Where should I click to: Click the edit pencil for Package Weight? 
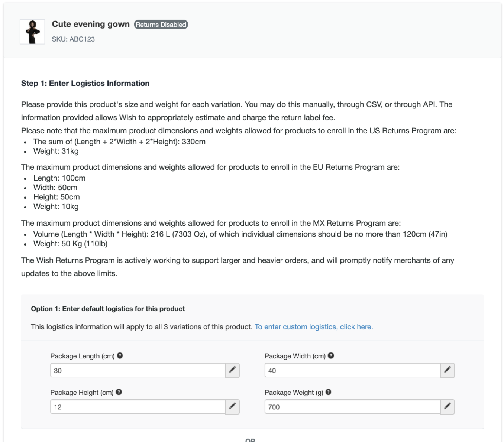coord(447,406)
